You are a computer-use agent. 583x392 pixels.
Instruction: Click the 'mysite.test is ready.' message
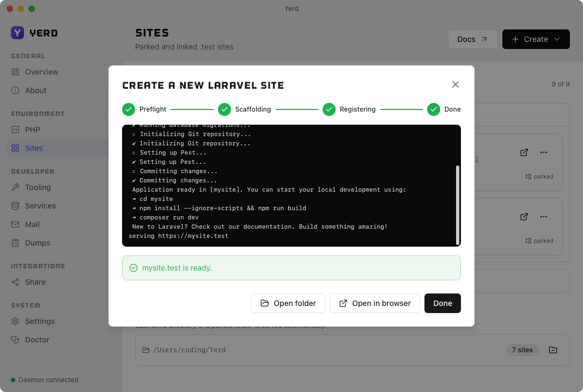click(x=177, y=268)
